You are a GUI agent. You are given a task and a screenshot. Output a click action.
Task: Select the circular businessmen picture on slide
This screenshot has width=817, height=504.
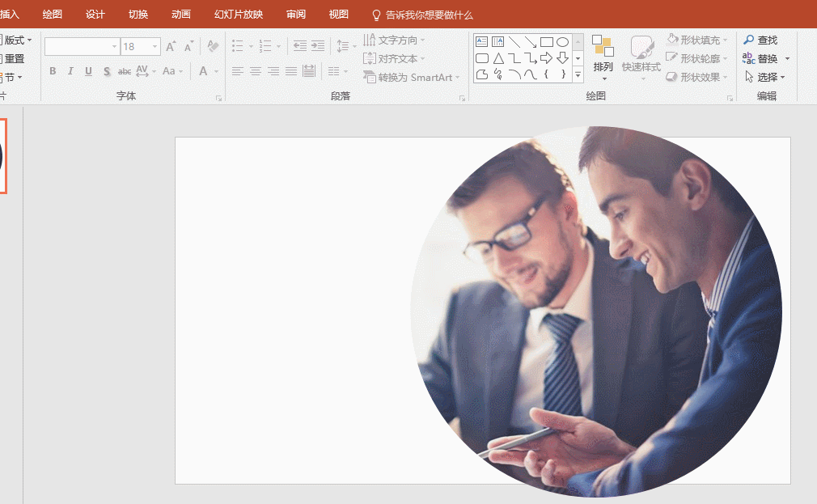(x=595, y=311)
